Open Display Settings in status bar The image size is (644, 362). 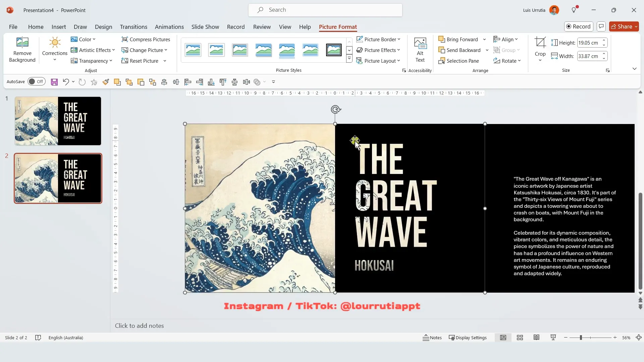click(468, 338)
